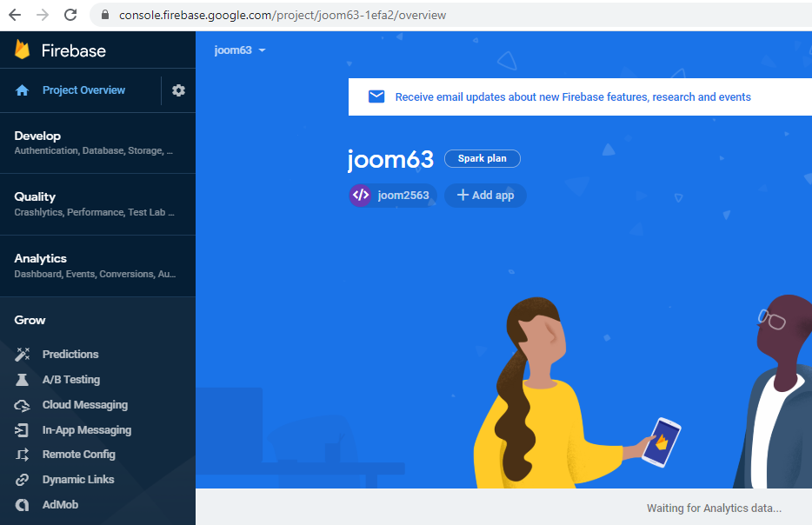Click the AdMob icon in sidebar
812x525 pixels.
click(23, 505)
